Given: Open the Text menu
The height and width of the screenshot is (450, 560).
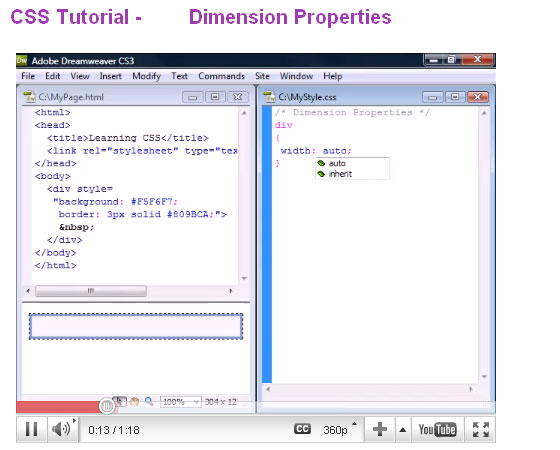Looking at the screenshot, I should [179, 76].
